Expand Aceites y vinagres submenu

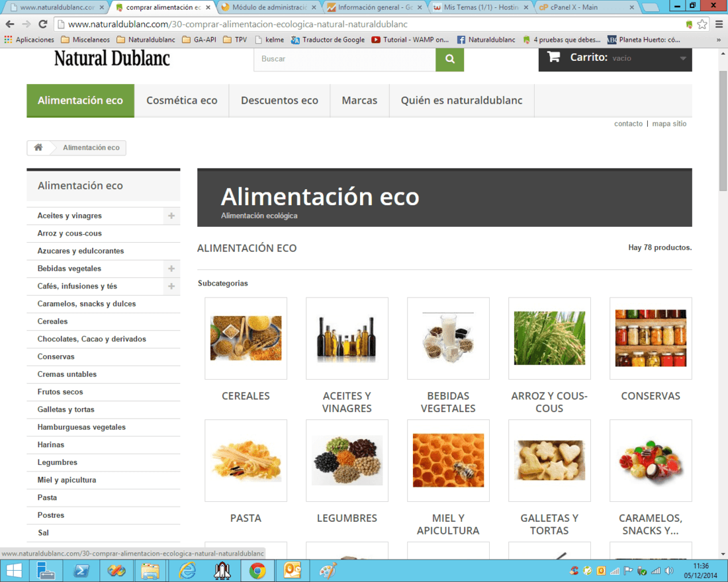pos(171,216)
